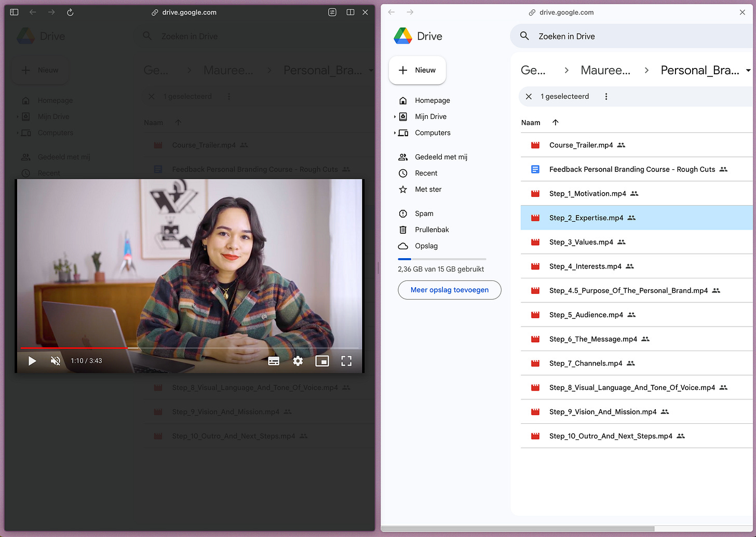Go forward in the right browser window
Image resolution: width=756 pixels, height=537 pixels.
[410, 12]
